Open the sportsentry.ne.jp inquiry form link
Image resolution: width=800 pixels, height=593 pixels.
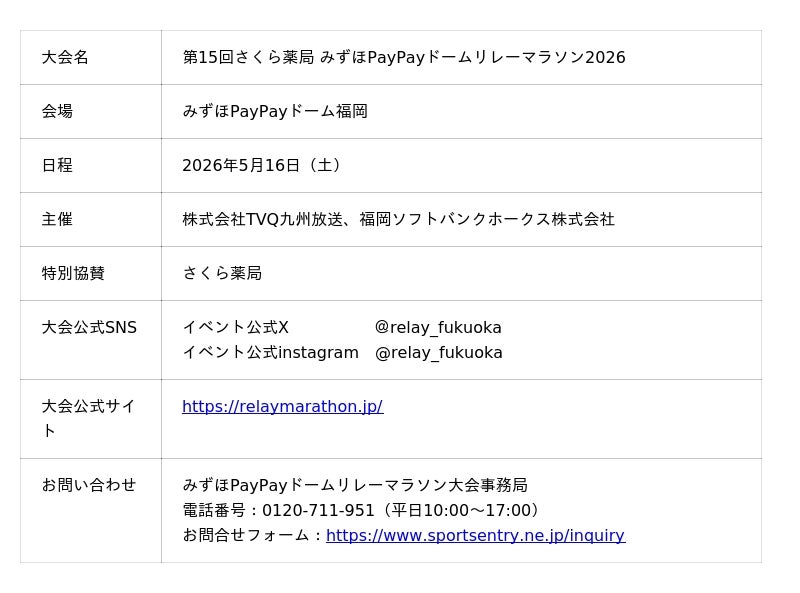pyautogui.click(x=475, y=535)
